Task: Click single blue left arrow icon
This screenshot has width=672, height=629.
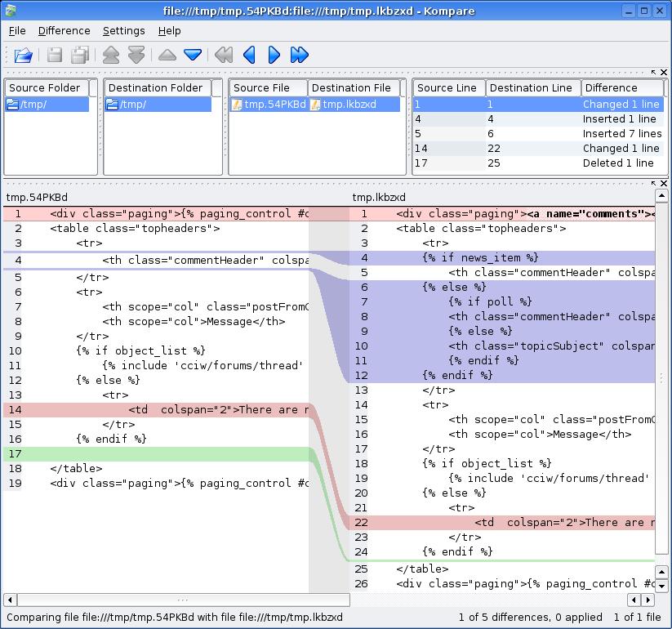Action: tap(249, 55)
